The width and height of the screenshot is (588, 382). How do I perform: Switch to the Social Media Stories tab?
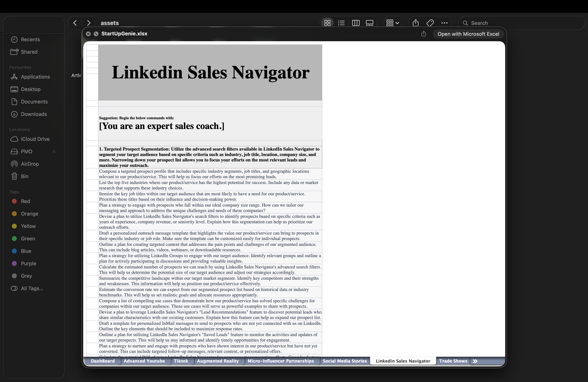tap(345, 361)
